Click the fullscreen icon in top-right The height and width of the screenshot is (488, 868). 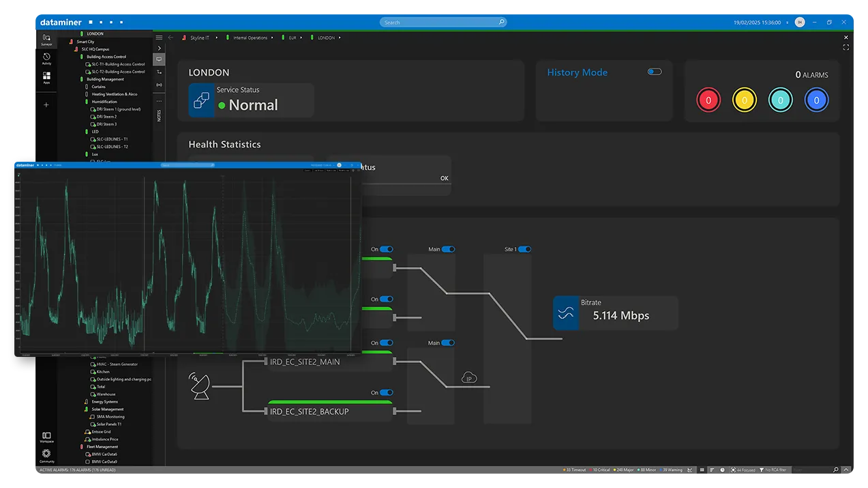(x=846, y=47)
